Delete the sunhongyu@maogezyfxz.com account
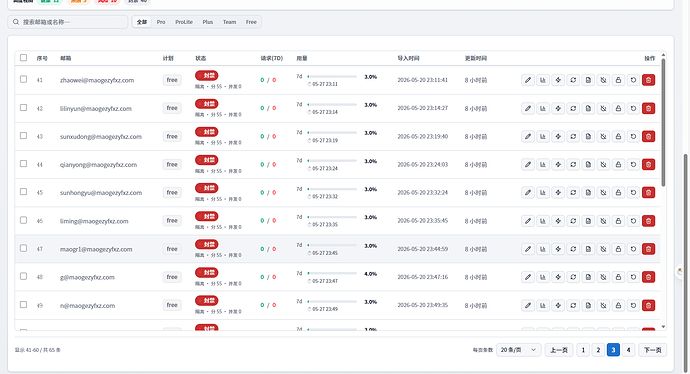This screenshot has height=374, width=690. pyautogui.click(x=648, y=193)
